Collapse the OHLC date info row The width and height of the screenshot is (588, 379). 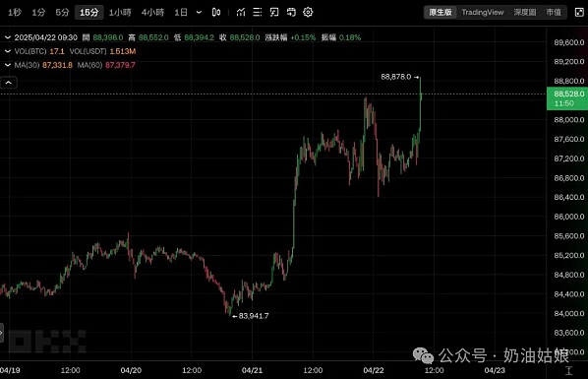tap(8, 37)
